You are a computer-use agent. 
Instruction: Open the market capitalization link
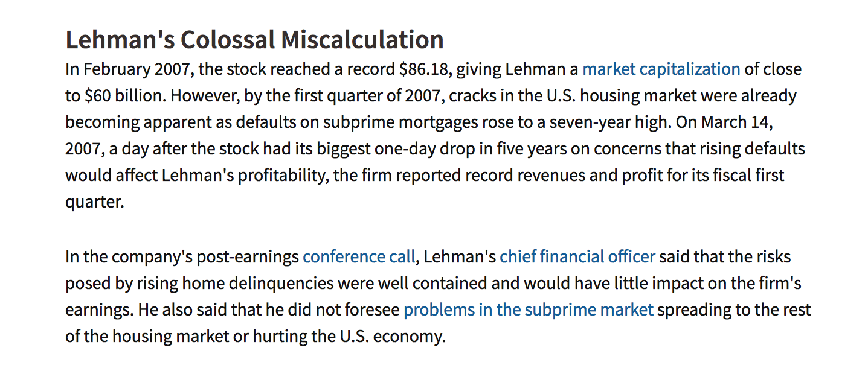pos(661,69)
